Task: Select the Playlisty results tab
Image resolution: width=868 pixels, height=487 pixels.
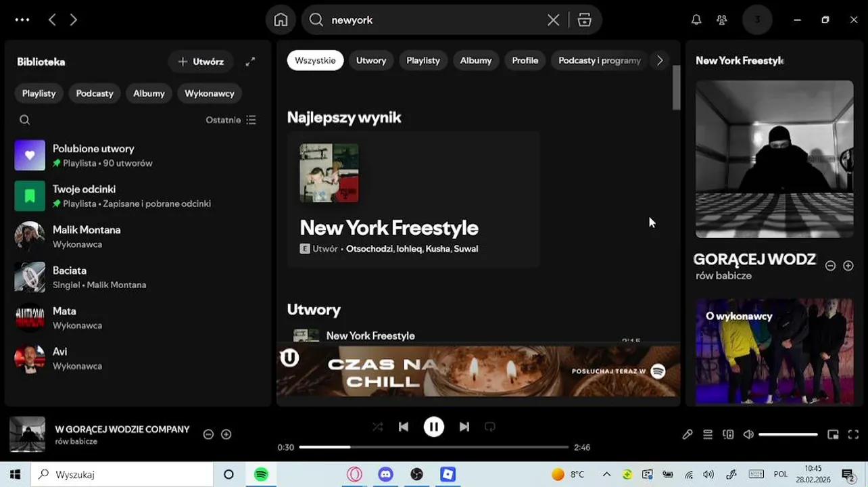Action: (423, 60)
